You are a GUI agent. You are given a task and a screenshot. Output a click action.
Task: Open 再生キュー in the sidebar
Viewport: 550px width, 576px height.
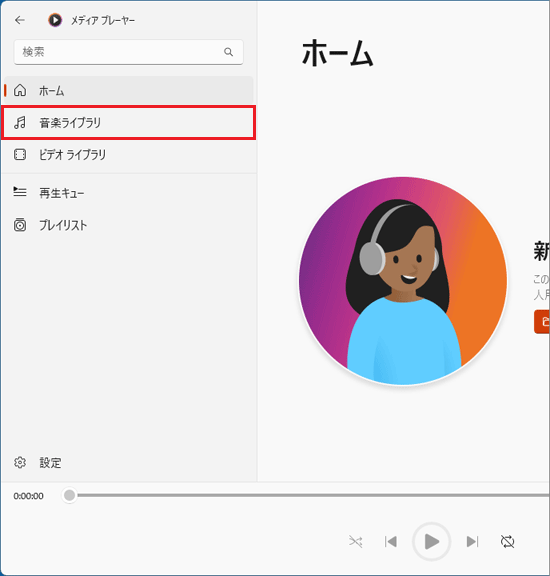pos(128,193)
